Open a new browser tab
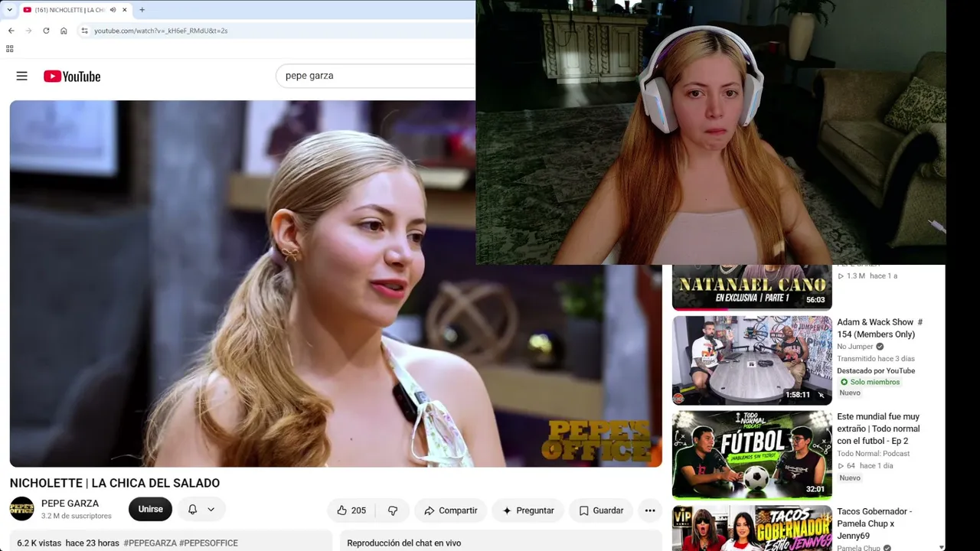 (142, 10)
